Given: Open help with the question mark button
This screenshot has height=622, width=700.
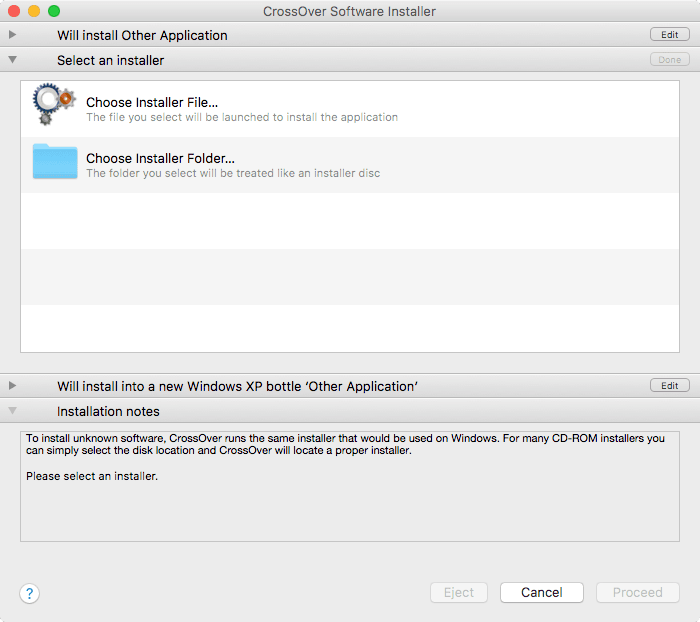Looking at the screenshot, I should tap(29, 593).
